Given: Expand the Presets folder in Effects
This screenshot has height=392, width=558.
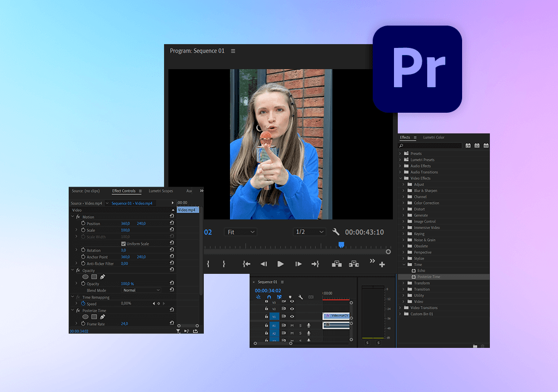Looking at the screenshot, I should pyautogui.click(x=400, y=154).
